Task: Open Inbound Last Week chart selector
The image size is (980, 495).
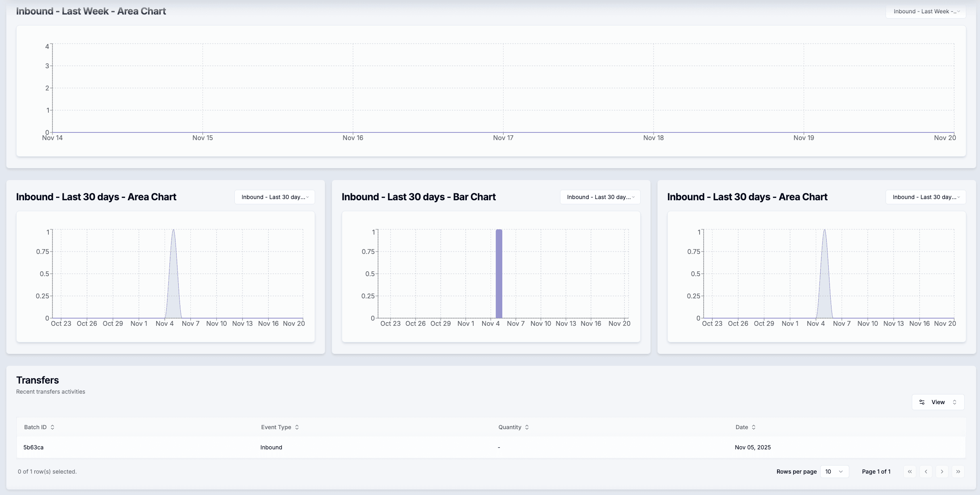Action: click(926, 11)
